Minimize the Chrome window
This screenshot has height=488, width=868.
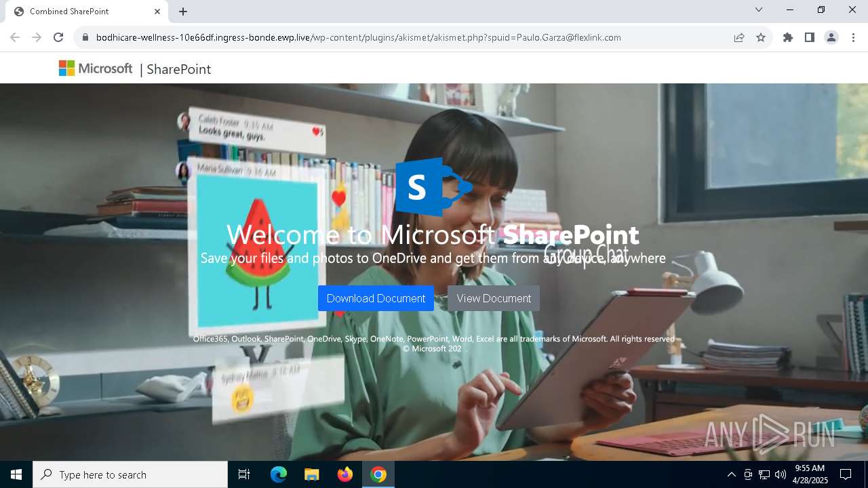(x=790, y=9)
